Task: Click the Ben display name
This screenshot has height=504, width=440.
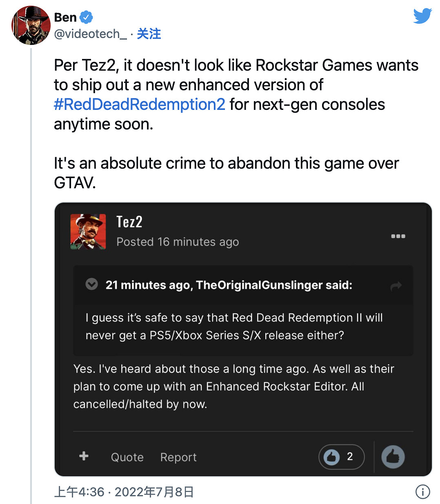Action: coord(65,18)
